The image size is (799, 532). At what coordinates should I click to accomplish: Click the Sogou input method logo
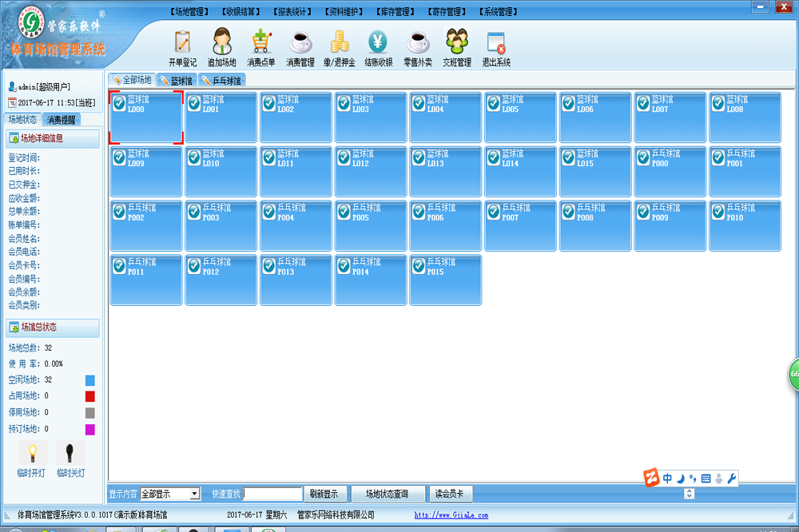(x=651, y=478)
